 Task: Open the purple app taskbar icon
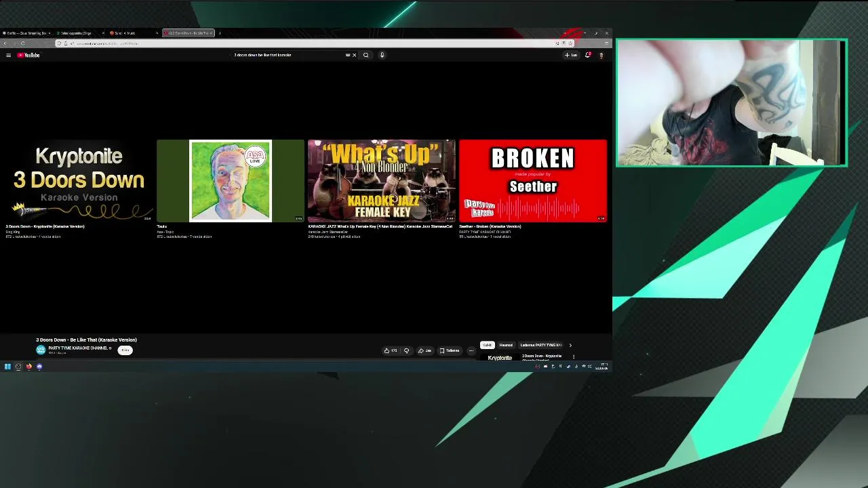point(39,367)
